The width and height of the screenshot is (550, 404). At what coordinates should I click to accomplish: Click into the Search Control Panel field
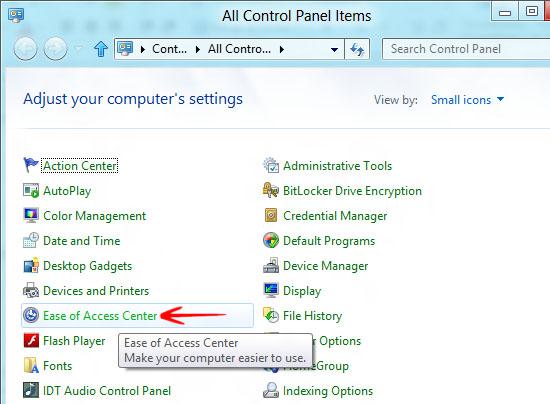pos(466,49)
